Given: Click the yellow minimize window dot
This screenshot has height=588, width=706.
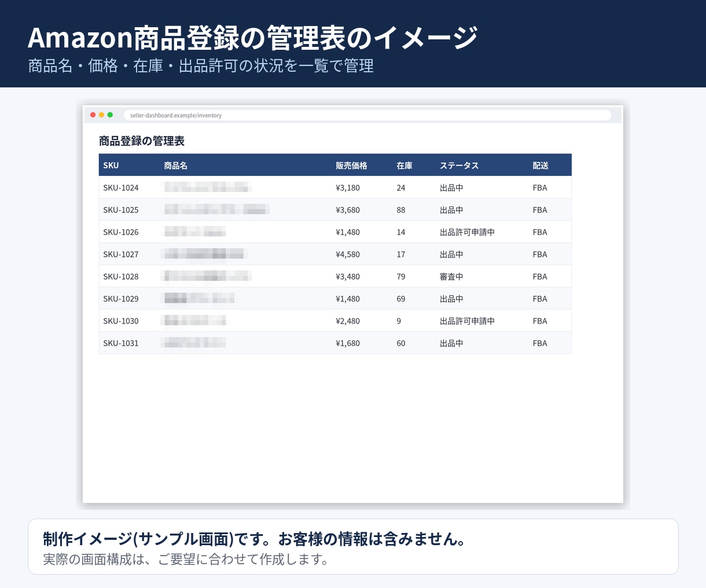Looking at the screenshot, I should tap(102, 115).
